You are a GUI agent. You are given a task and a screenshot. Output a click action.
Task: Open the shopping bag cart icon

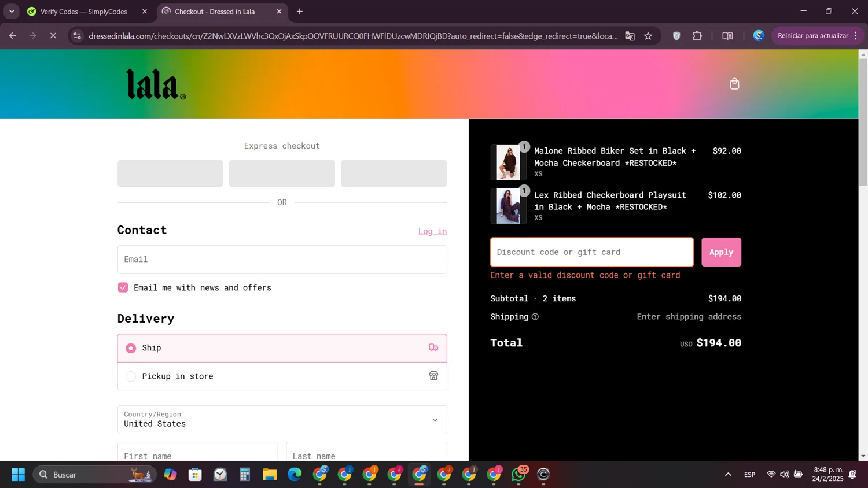coord(734,84)
